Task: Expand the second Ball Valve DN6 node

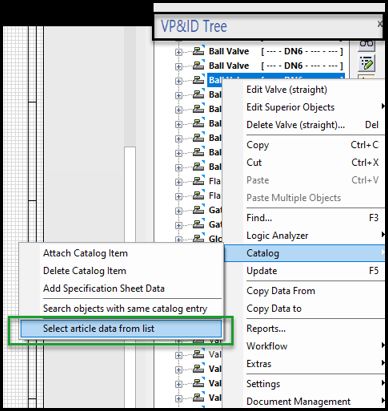Action: 178,66
